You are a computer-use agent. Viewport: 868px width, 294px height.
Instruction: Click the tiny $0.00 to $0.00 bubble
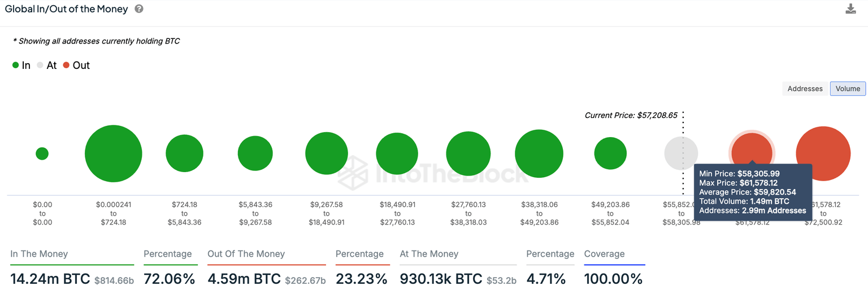(42, 153)
